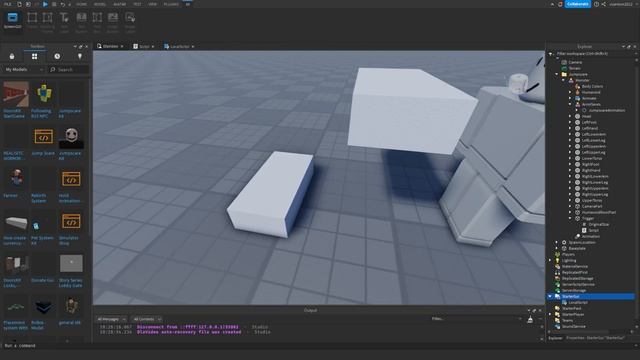Stop playtest with Stop button
This screenshot has width=640, height=360.
[54, 4]
